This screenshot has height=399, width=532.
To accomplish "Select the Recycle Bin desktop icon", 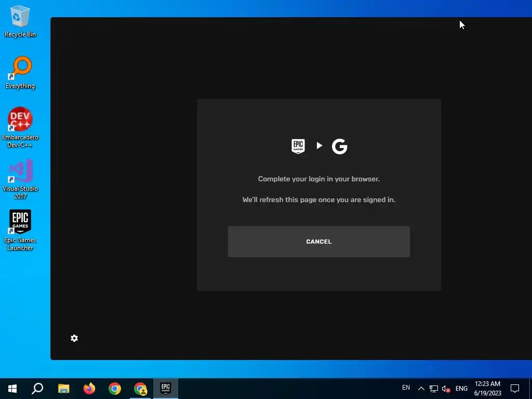I will point(20,21).
